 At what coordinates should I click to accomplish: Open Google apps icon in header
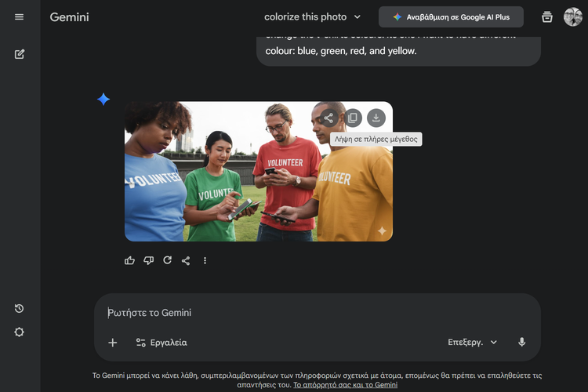coord(547,17)
